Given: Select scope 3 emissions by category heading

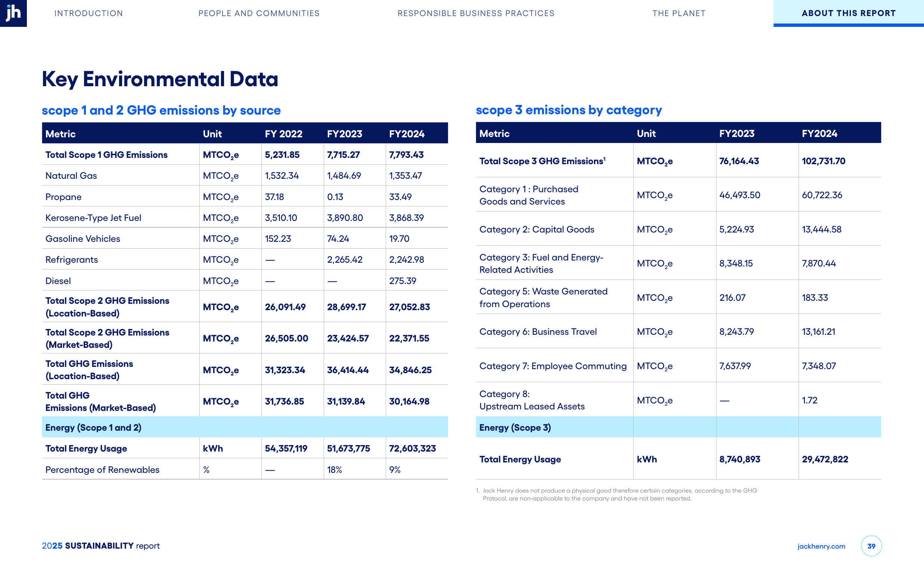Looking at the screenshot, I should [569, 110].
